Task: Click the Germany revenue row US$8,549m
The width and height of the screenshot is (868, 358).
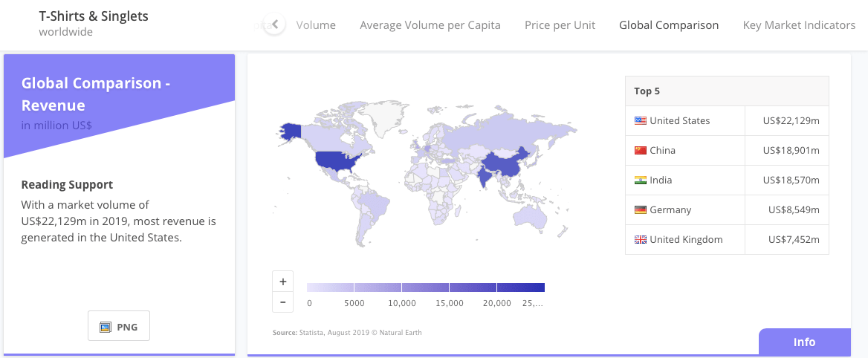Action: point(794,210)
